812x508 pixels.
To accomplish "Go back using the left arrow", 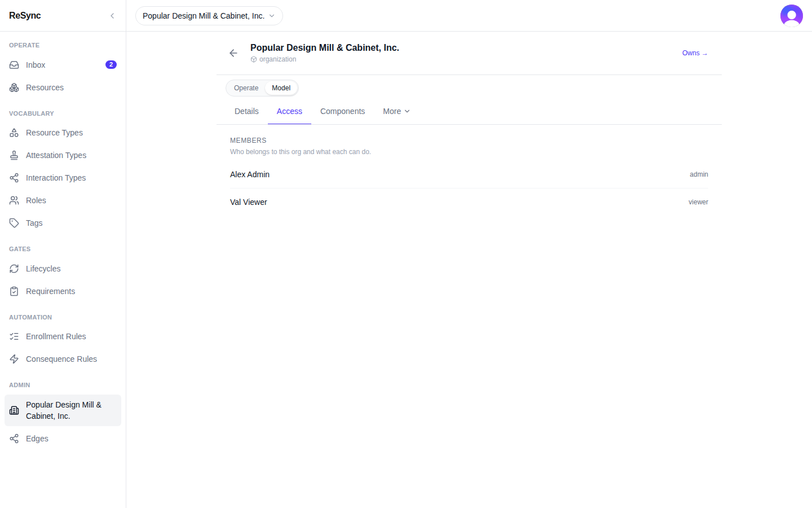I will 233,53.
